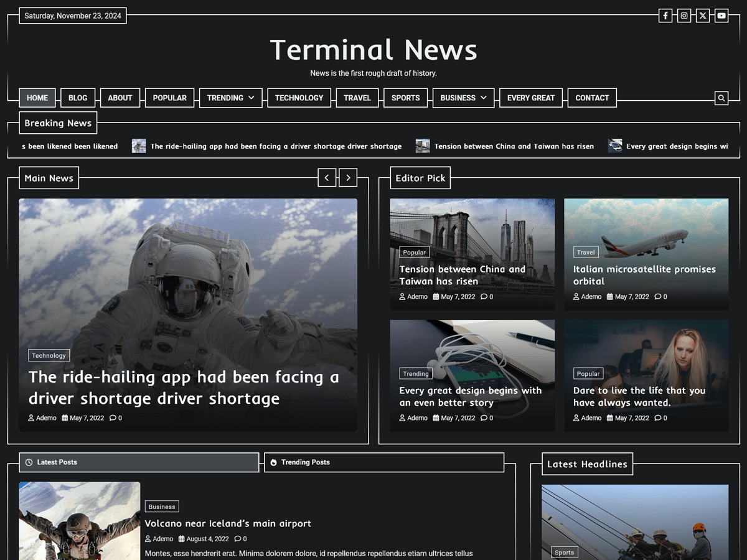Expand the Trending menu dropdown
747x560 pixels.
251,98
